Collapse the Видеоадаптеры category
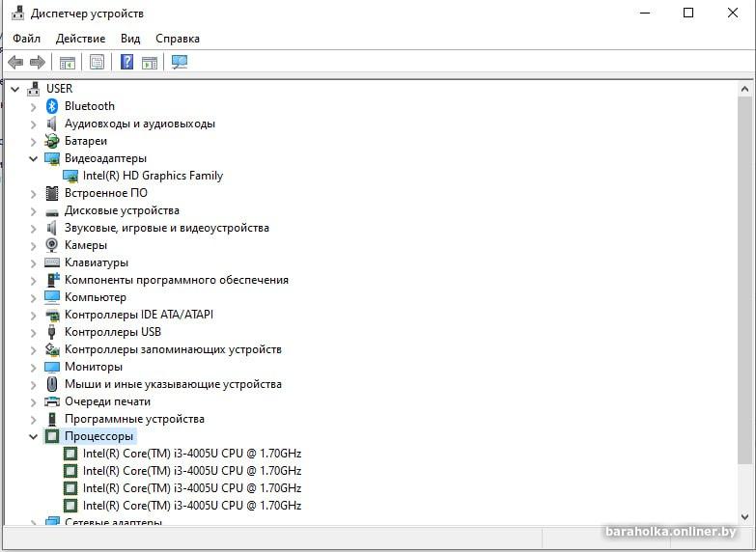The width and height of the screenshot is (756, 552). point(33,158)
